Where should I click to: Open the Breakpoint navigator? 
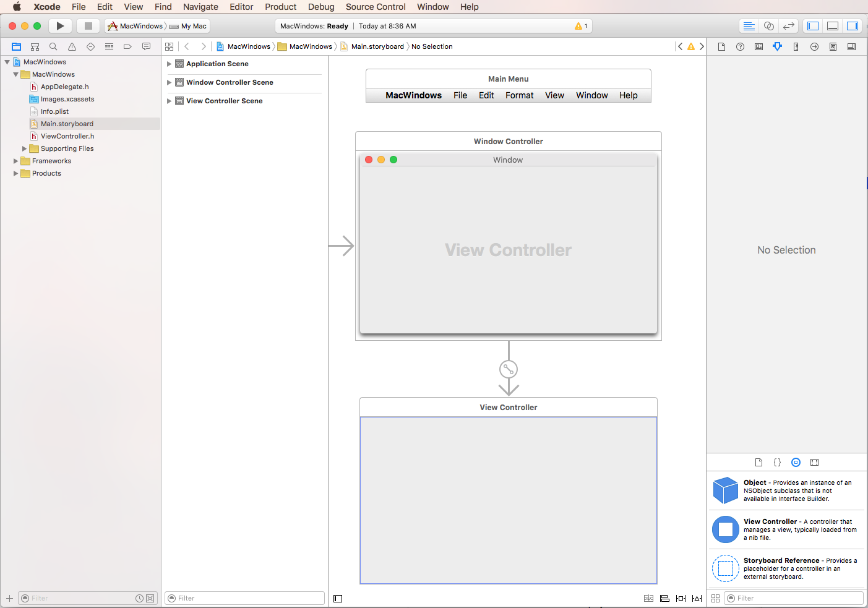point(127,46)
